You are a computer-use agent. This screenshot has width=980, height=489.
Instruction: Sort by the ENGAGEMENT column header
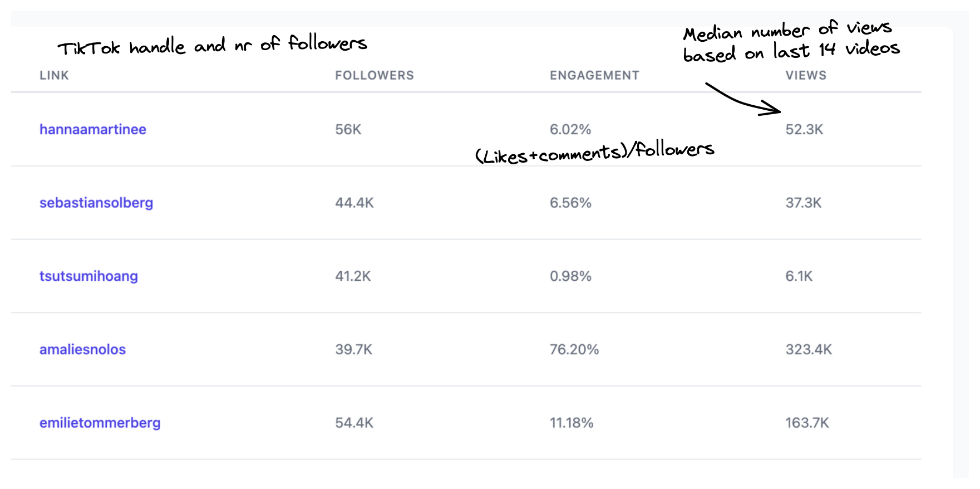[x=594, y=75]
